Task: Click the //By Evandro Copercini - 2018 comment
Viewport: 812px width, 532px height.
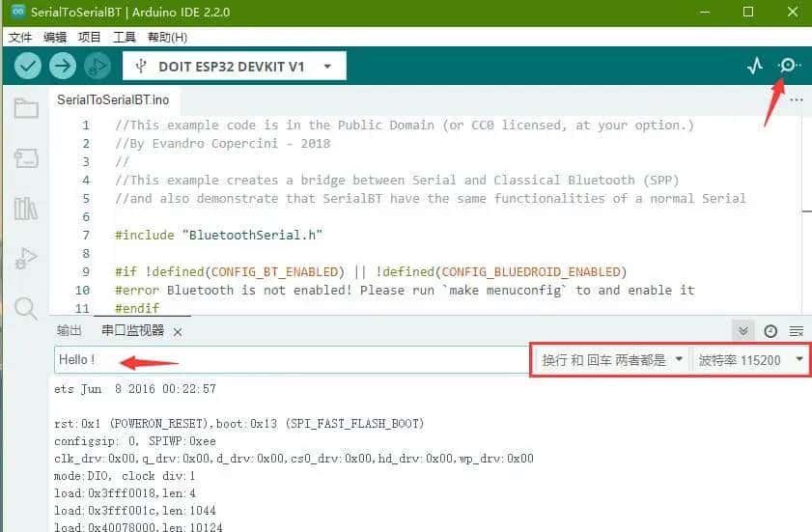Action: click(x=222, y=144)
